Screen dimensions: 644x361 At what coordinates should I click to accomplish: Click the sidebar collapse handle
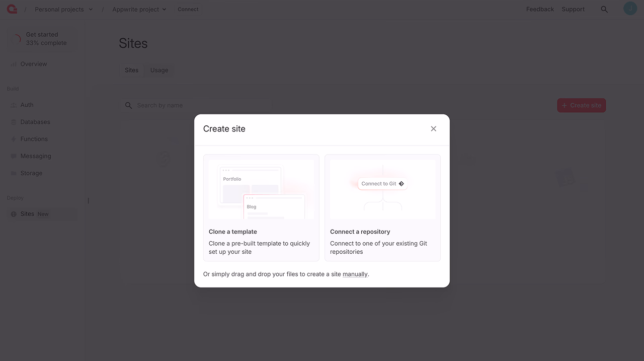pos(88,200)
